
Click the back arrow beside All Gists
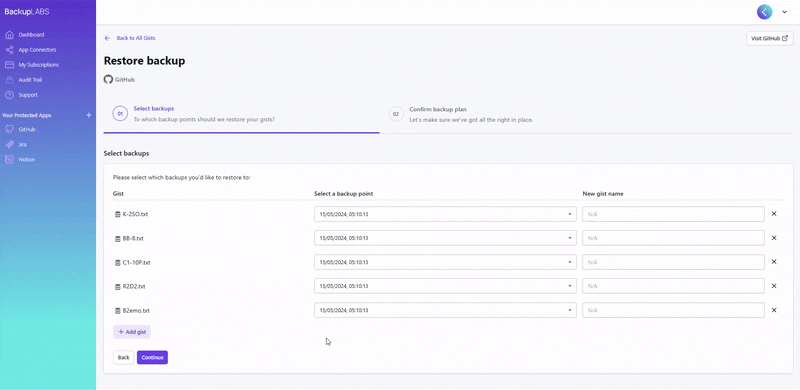pyautogui.click(x=107, y=38)
